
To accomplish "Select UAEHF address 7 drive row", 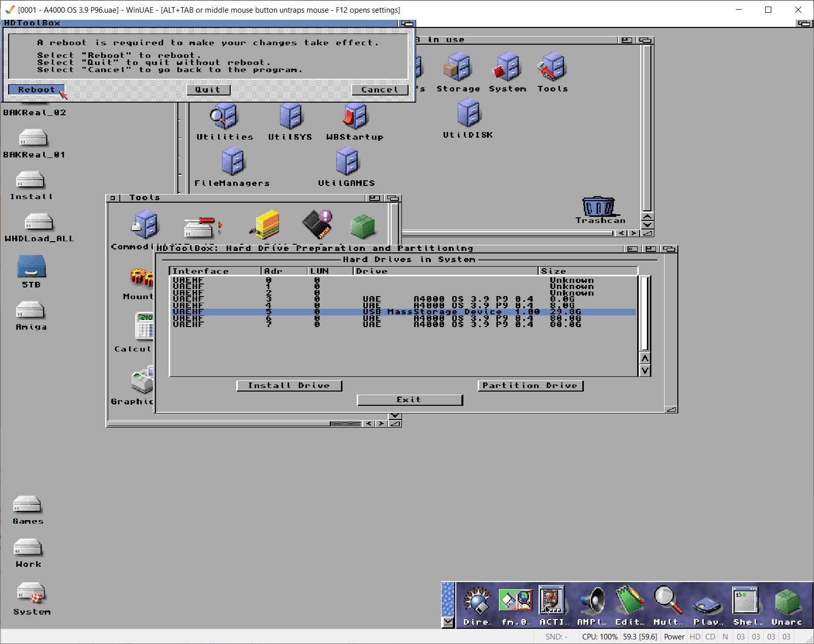I will 403,324.
